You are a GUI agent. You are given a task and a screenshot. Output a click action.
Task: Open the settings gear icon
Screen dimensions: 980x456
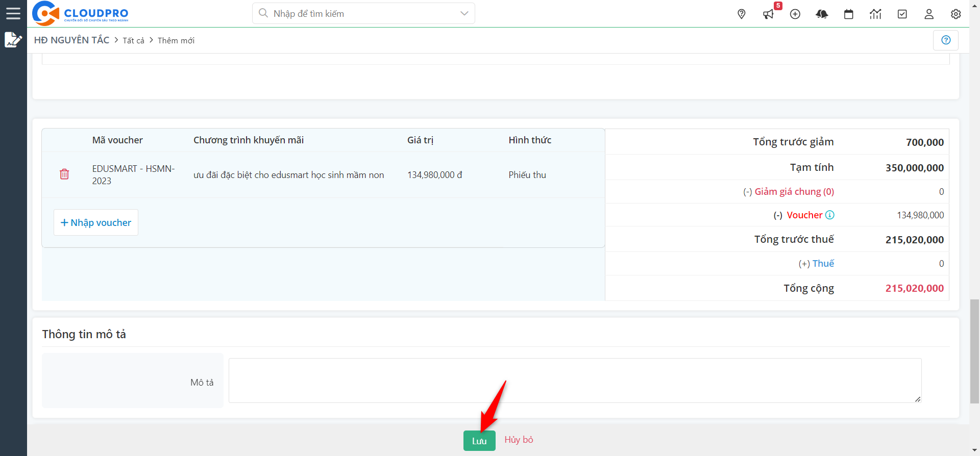pos(956,14)
